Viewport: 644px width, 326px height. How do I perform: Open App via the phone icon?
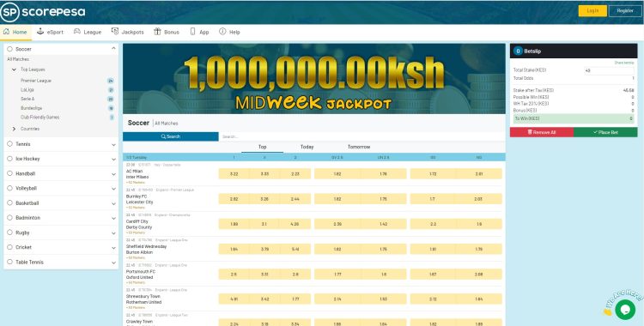point(192,32)
